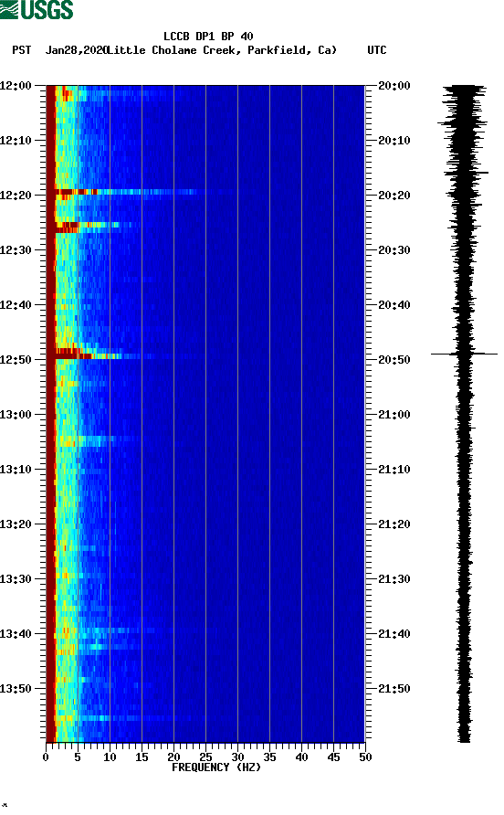Click the '50' frequency axis tick label
Screen dimensions: 504x815
click(365, 757)
